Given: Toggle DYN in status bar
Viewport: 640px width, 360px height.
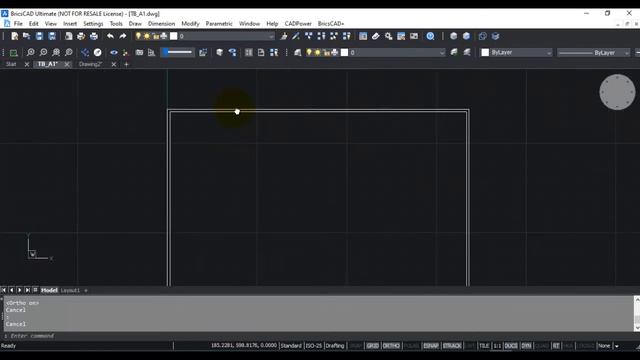Looking at the screenshot, I should 526,346.
